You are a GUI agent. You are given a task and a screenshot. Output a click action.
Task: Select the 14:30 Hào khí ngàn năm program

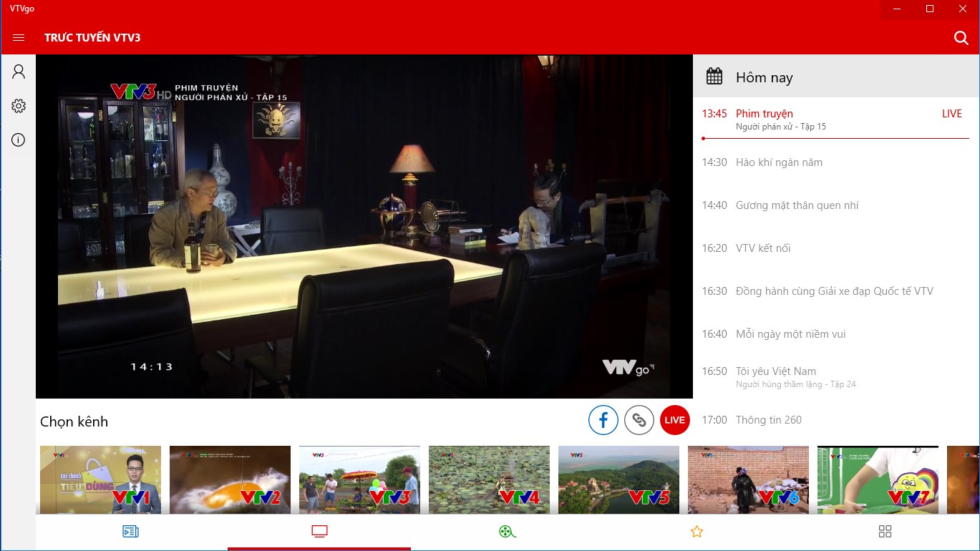click(835, 162)
